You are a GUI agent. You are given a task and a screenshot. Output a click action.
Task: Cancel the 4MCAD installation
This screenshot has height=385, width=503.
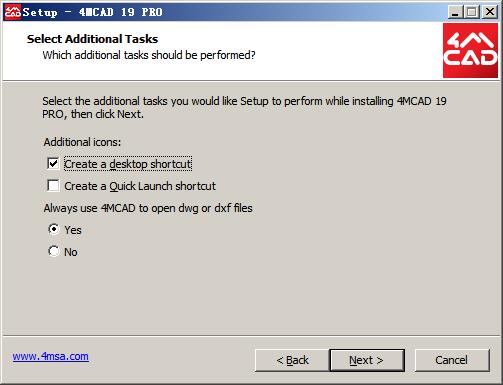point(452,360)
